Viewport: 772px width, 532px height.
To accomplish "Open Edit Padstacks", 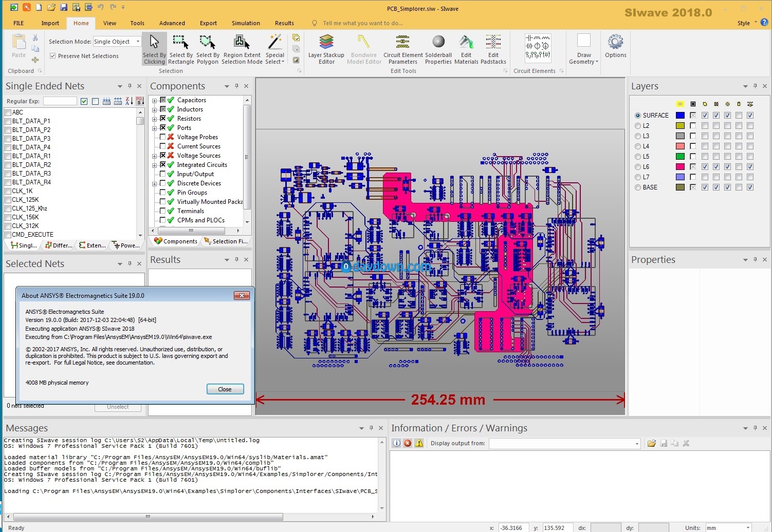I will [x=493, y=49].
